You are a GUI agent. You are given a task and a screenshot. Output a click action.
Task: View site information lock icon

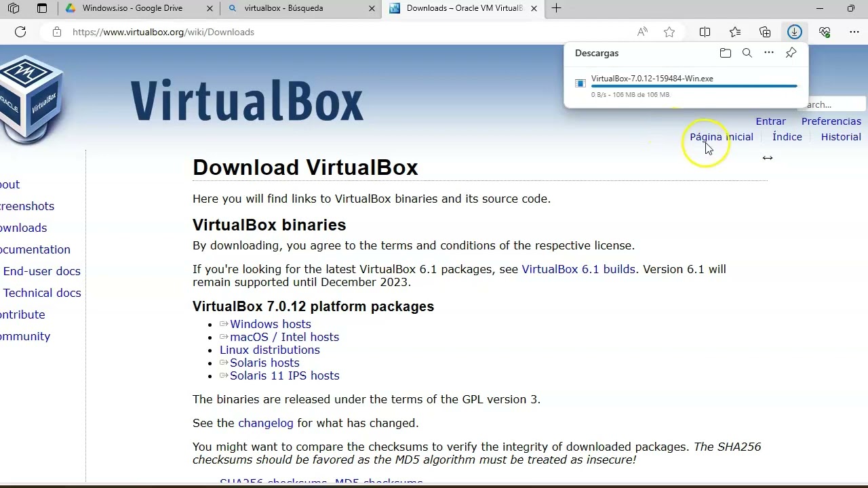[x=57, y=32]
